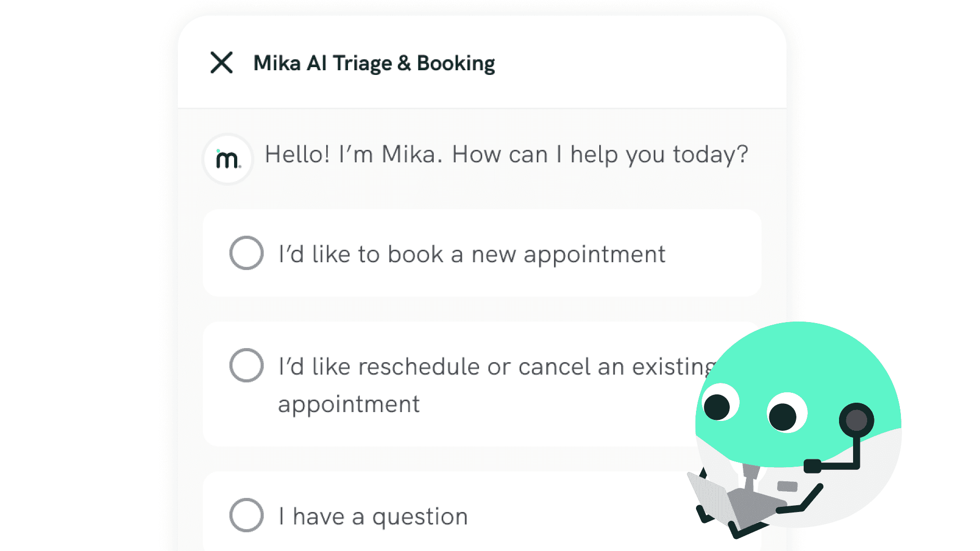
Task: Click the word 'appointment' in the second option
Action: click(349, 404)
